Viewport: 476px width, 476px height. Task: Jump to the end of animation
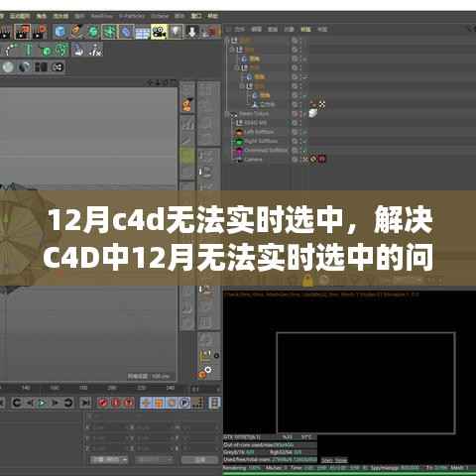(85, 403)
